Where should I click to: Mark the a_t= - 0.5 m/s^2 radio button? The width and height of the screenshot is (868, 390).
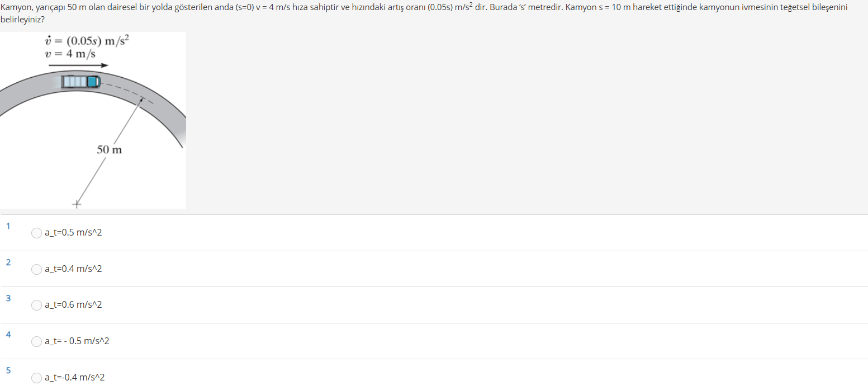coord(37,341)
